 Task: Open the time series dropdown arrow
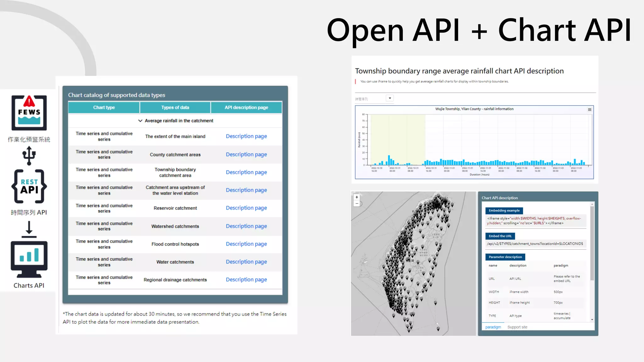tap(390, 98)
